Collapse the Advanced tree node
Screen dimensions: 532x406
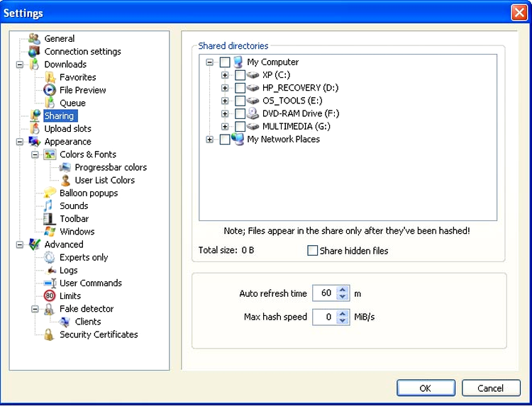coord(20,244)
